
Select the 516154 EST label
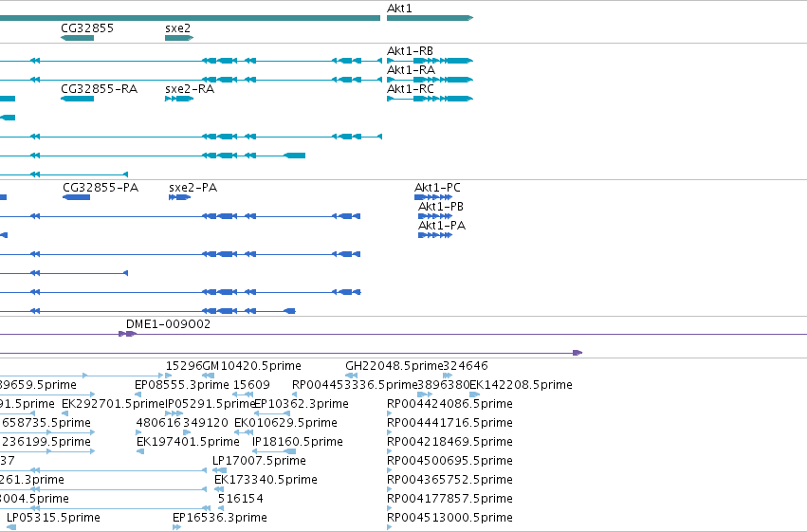click(240, 499)
